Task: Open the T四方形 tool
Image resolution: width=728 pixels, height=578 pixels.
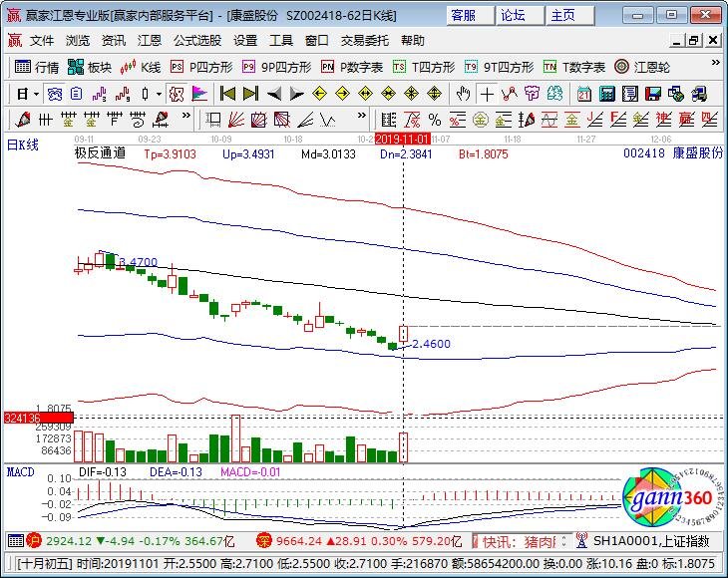Action: pyautogui.click(x=424, y=67)
